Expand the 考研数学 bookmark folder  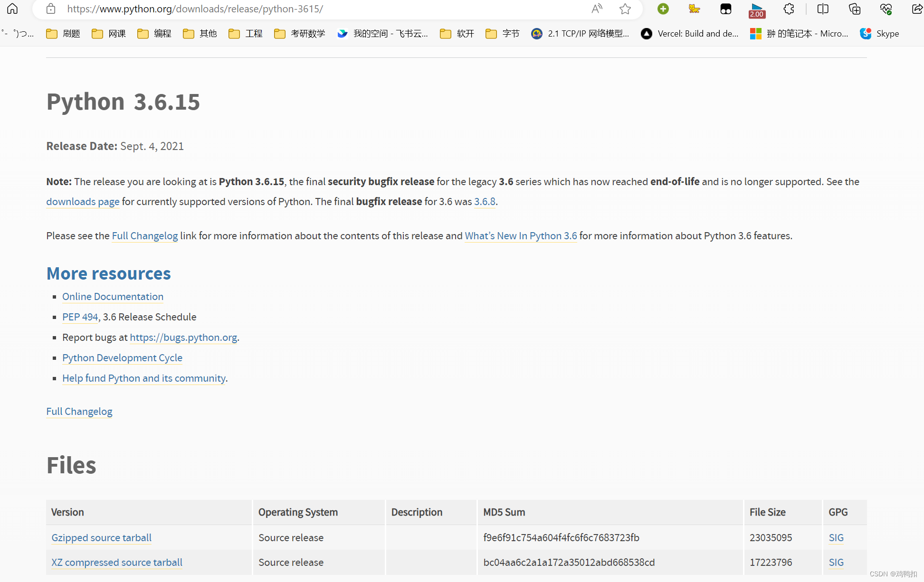(300, 33)
